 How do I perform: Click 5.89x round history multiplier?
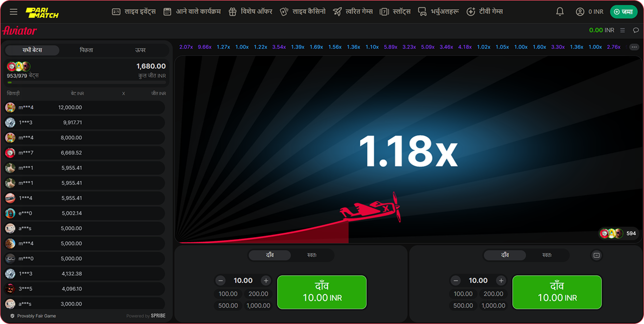click(390, 47)
